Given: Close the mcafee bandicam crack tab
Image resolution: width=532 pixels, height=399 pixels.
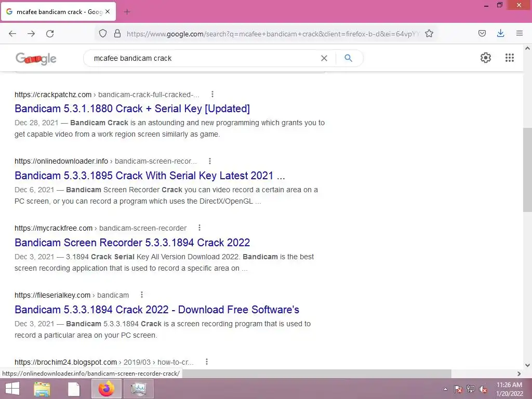Looking at the screenshot, I should (x=108, y=11).
